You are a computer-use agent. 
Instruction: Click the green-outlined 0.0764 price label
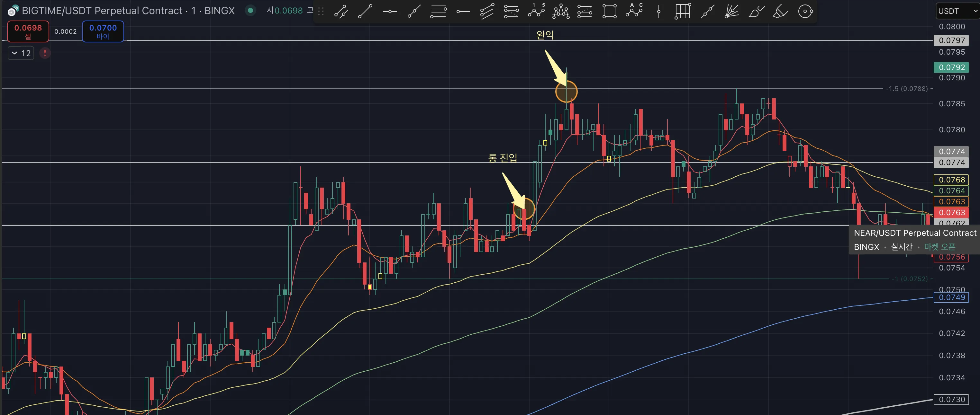tap(951, 191)
